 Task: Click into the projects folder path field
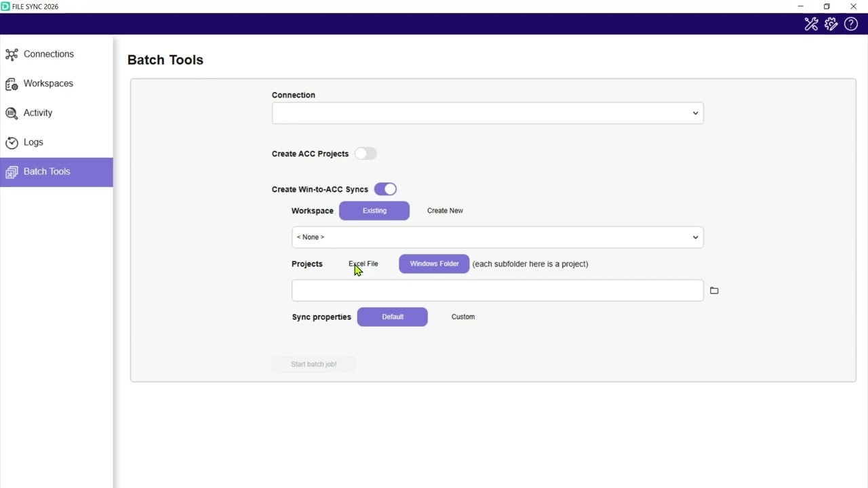point(498,290)
